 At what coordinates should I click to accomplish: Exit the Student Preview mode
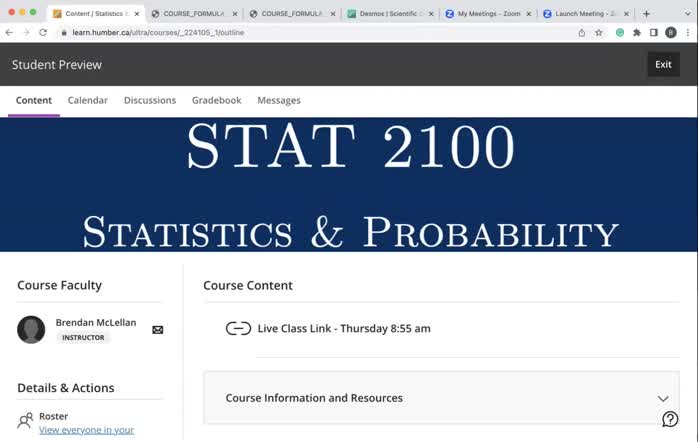point(663,65)
